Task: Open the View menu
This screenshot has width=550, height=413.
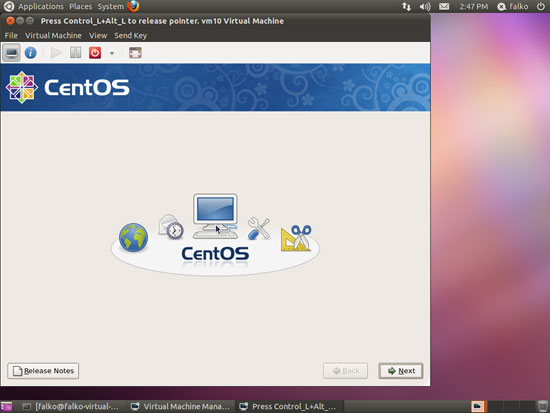Action: [98, 35]
